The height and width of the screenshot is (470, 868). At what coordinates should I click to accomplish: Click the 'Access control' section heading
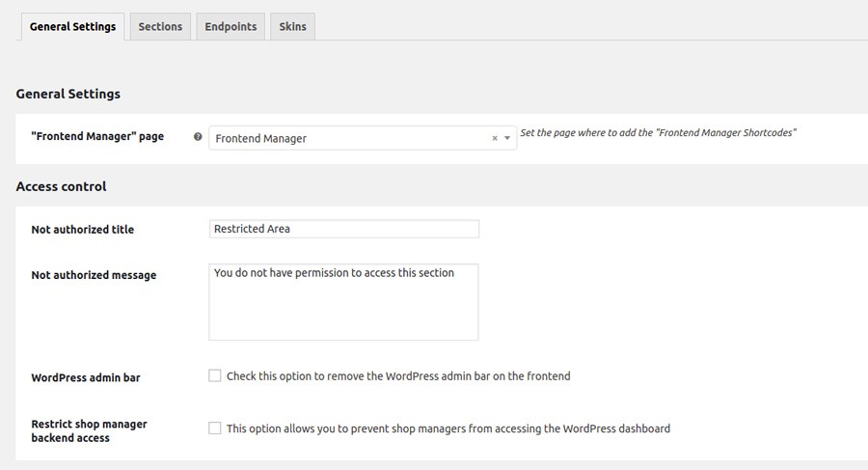(61, 186)
